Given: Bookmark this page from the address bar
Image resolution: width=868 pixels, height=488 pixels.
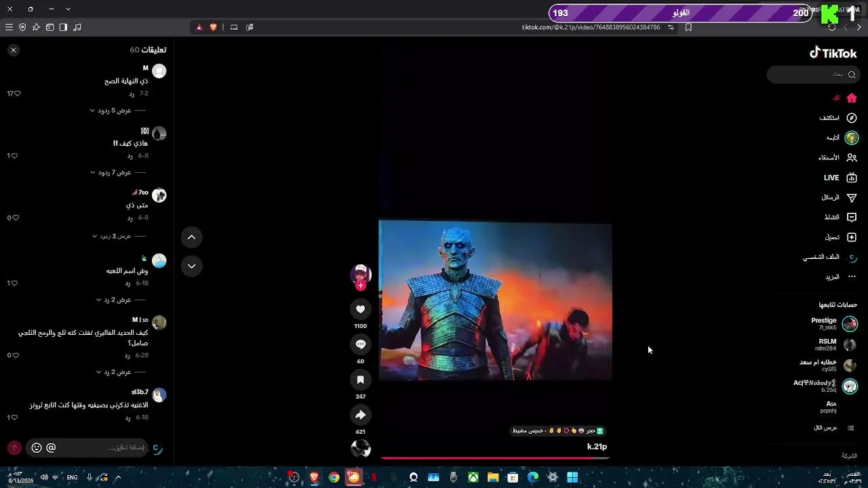Looking at the screenshot, I should pyautogui.click(x=688, y=27).
